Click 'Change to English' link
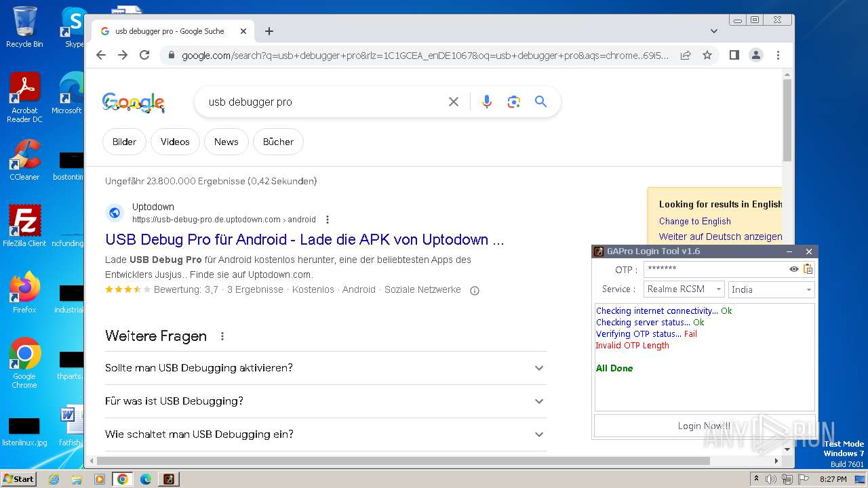Image resolution: width=868 pixels, height=488 pixels. pyautogui.click(x=695, y=222)
